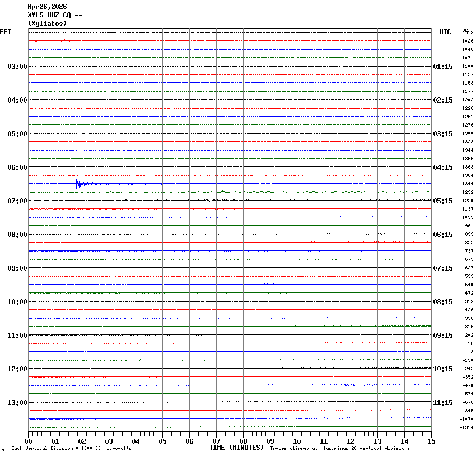Click the EET timezone label

6,32
